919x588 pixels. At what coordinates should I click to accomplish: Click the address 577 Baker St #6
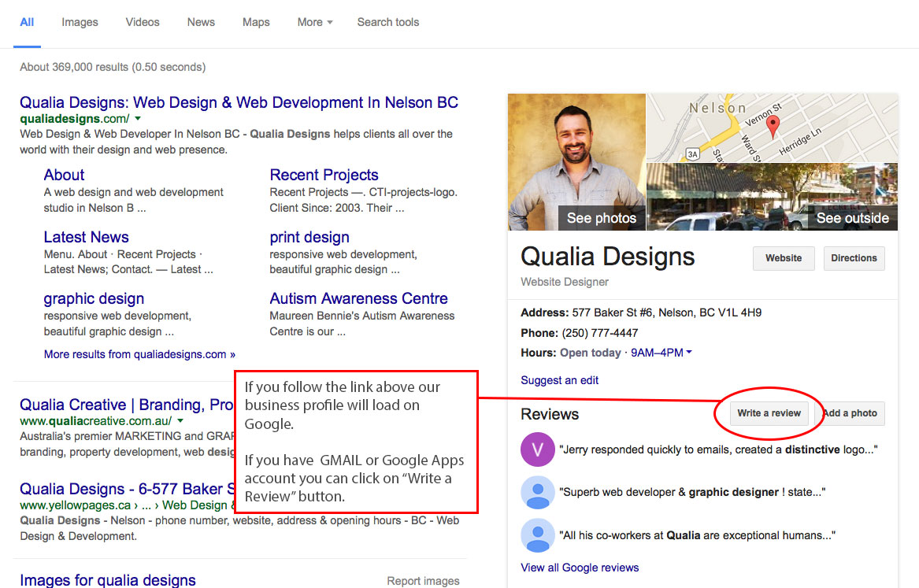click(666, 312)
